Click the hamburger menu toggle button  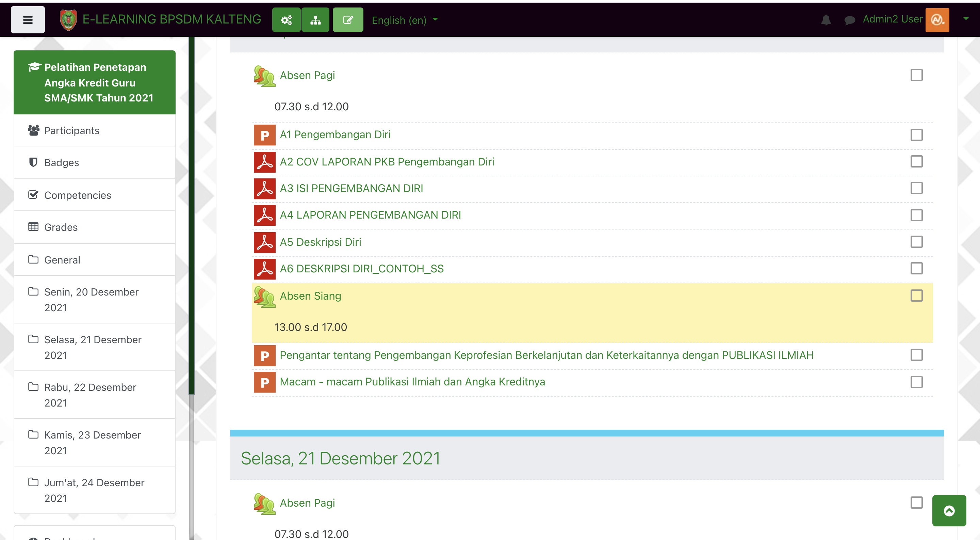pos(27,20)
